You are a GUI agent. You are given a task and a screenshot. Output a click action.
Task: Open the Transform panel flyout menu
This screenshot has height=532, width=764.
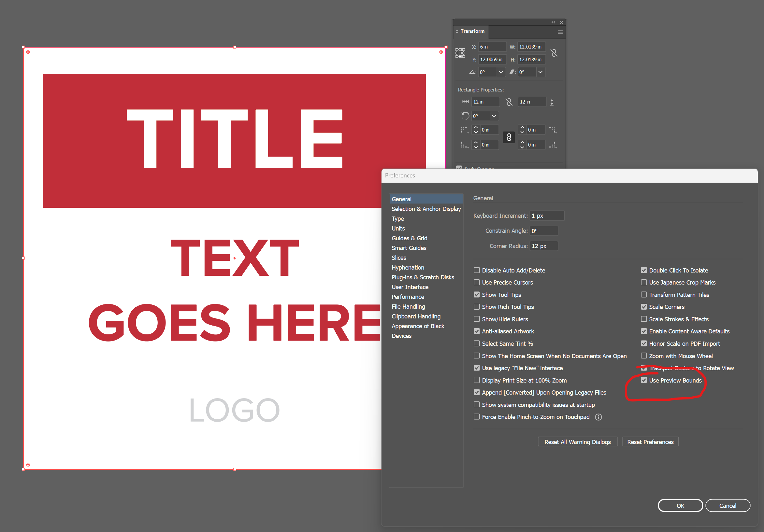[560, 32]
